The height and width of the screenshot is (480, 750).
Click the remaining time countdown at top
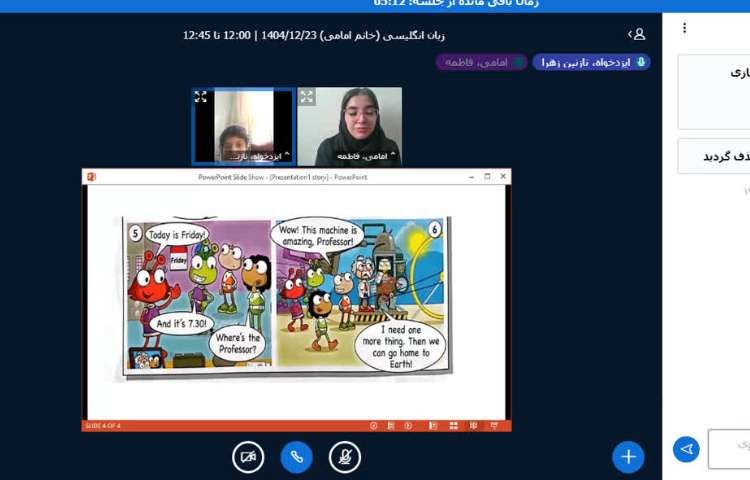click(x=456, y=4)
